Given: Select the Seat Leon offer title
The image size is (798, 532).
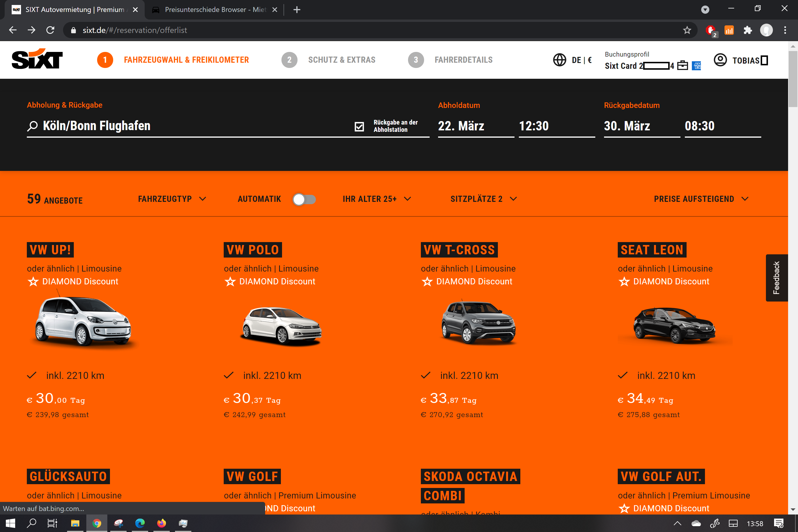Looking at the screenshot, I should click(652, 250).
